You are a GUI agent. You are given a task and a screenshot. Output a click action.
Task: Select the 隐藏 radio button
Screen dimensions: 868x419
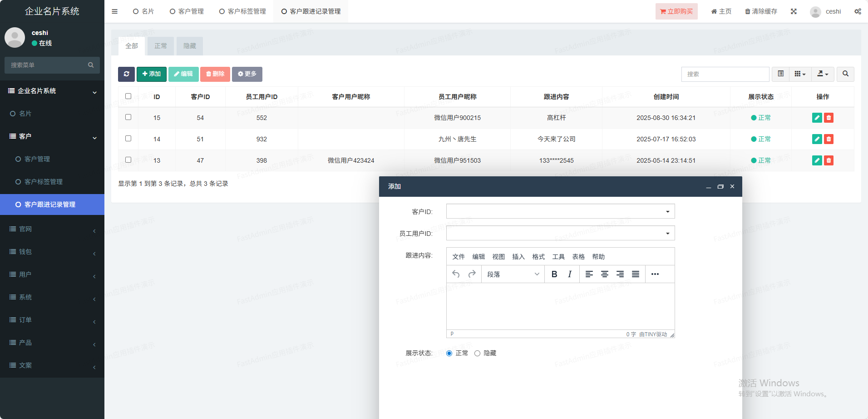click(477, 354)
